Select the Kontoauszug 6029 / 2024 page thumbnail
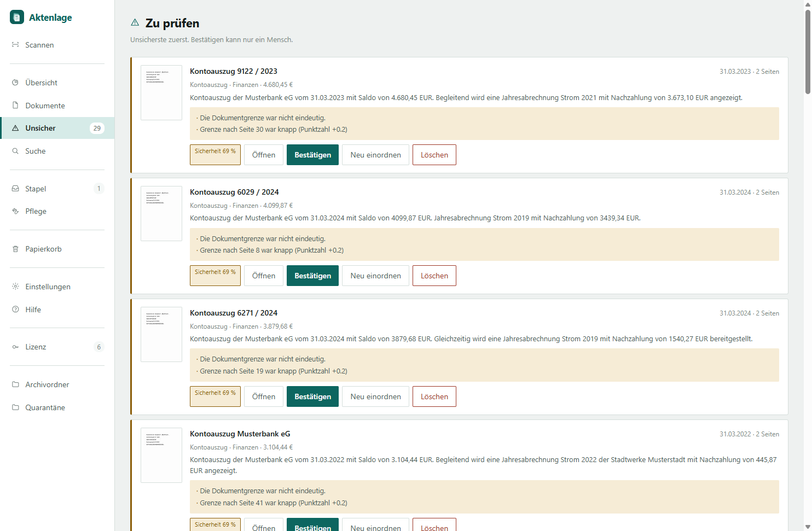This screenshot has height=531, width=812. (x=161, y=214)
